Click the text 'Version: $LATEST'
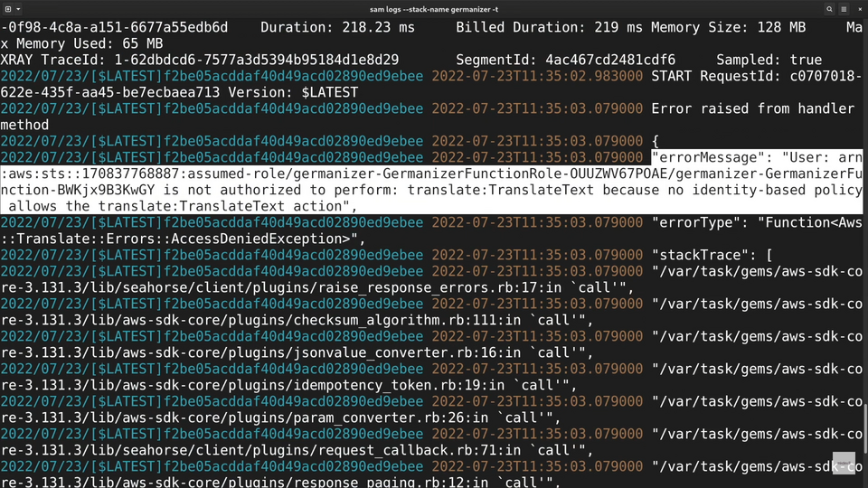The height and width of the screenshot is (488, 868). pos(293,92)
